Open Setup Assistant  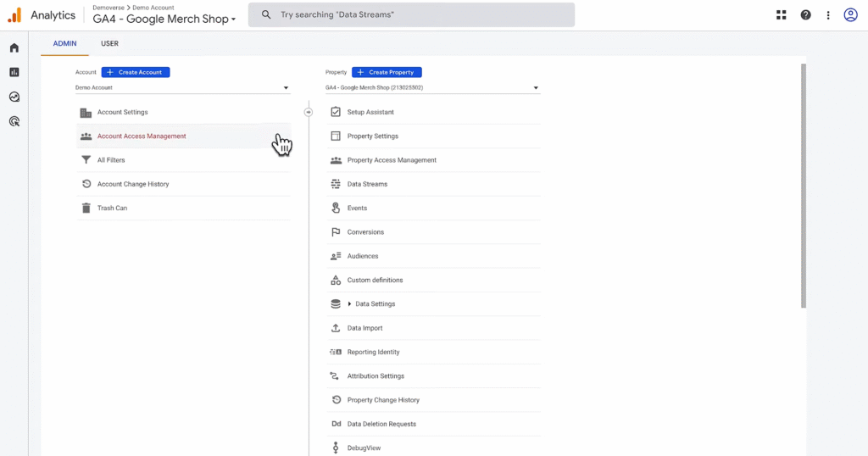point(433,112)
